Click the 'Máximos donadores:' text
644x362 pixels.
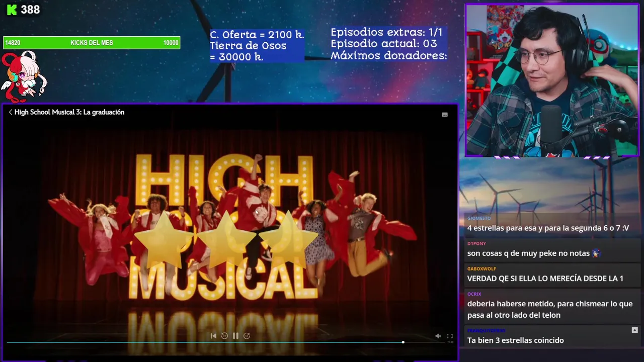389,55
